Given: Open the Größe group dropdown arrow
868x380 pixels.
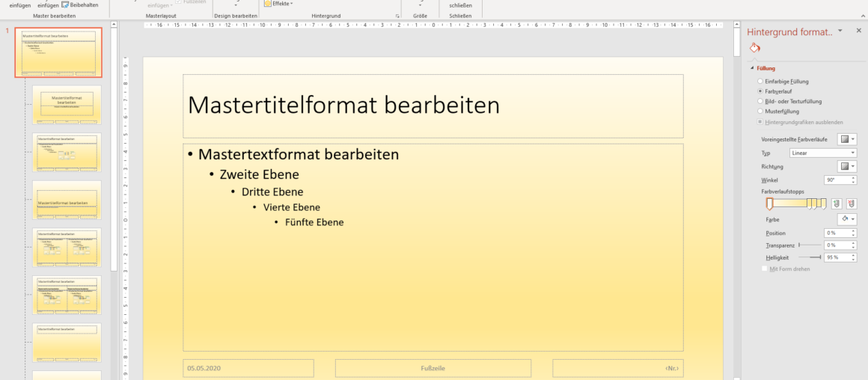Looking at the screenshot, I should 421,5.
